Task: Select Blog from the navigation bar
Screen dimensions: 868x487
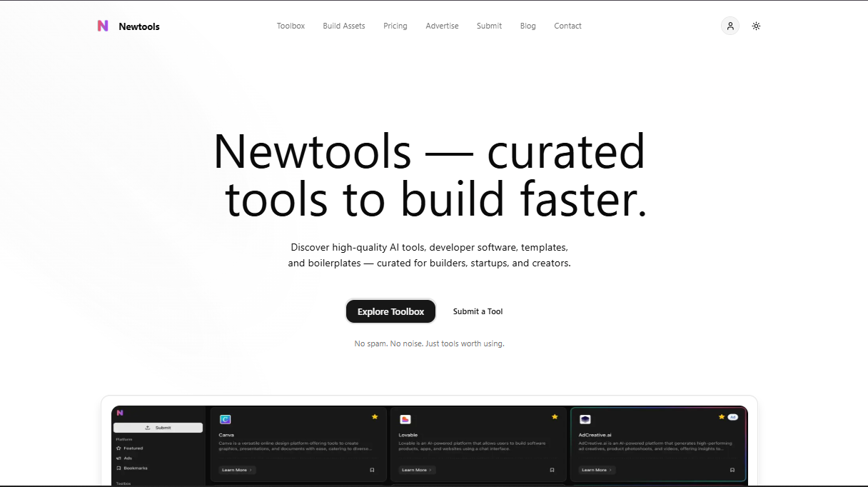Action: click(x=528, y=26)
